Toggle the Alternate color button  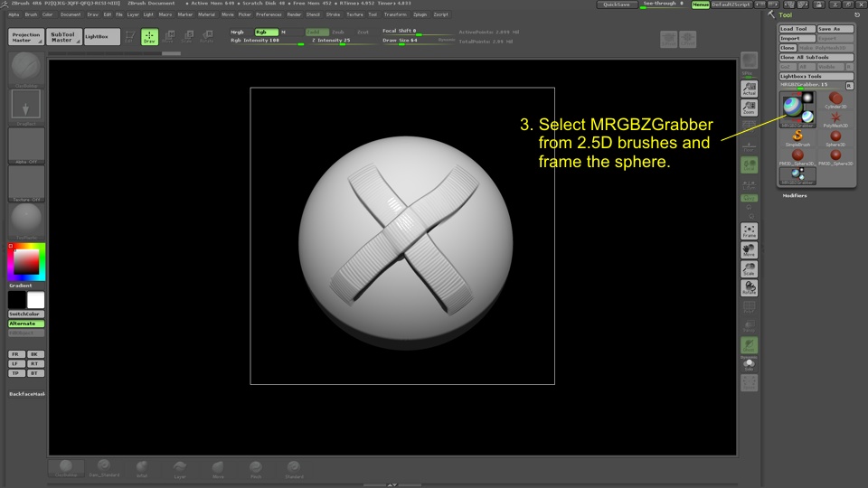tap(26, 324)
